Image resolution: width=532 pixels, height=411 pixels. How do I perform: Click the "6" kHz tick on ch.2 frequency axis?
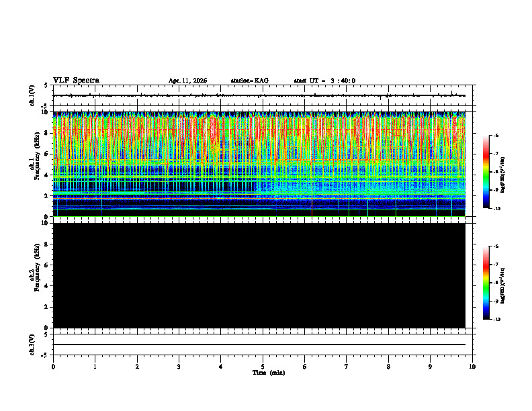point(47,265)
